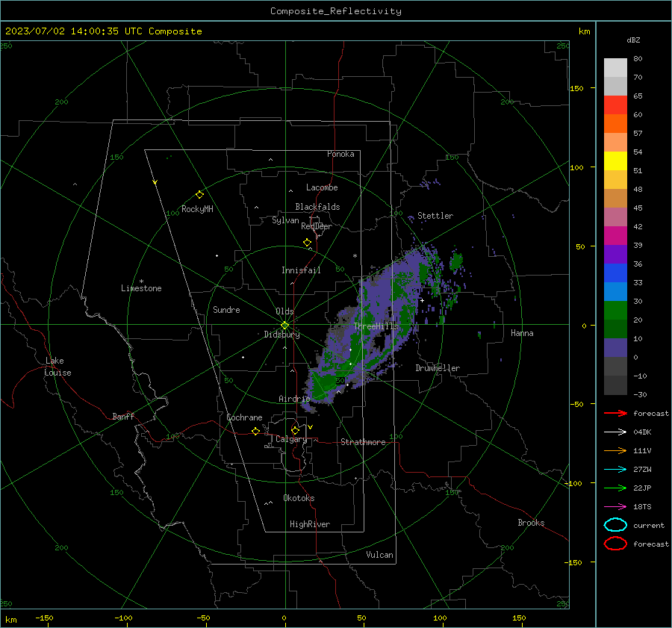Click the Strathmore label
The height and width of the screenshot is (628, 672).
(363, 442)
